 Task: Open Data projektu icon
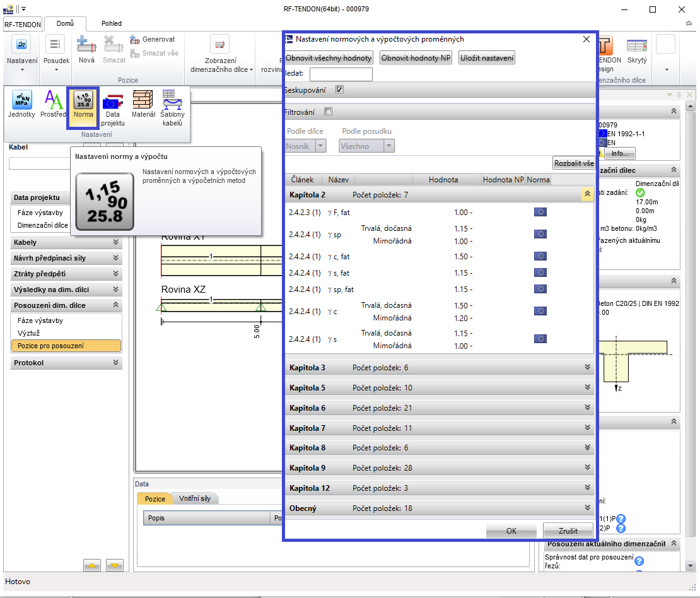coord(112,109)
